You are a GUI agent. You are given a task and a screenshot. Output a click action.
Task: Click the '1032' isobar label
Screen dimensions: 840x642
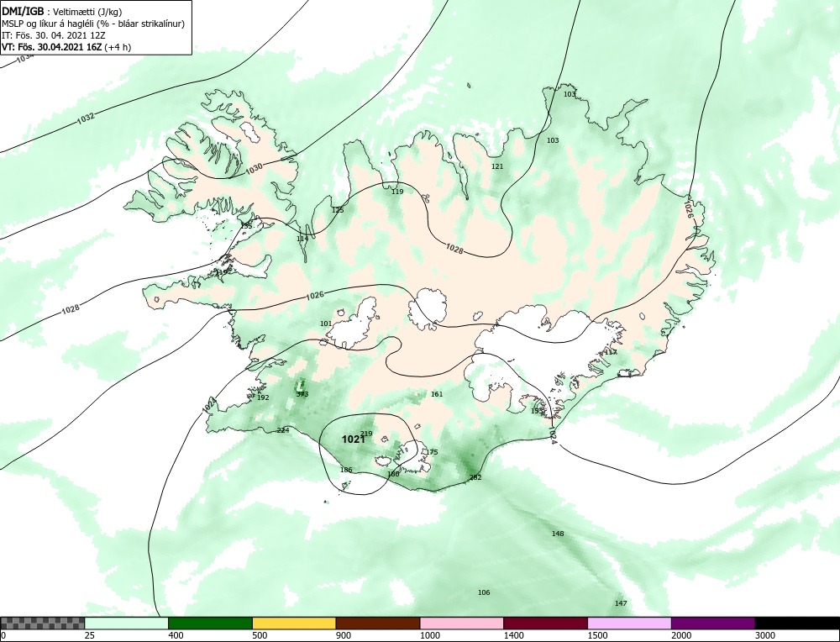(x=86, y=118)
